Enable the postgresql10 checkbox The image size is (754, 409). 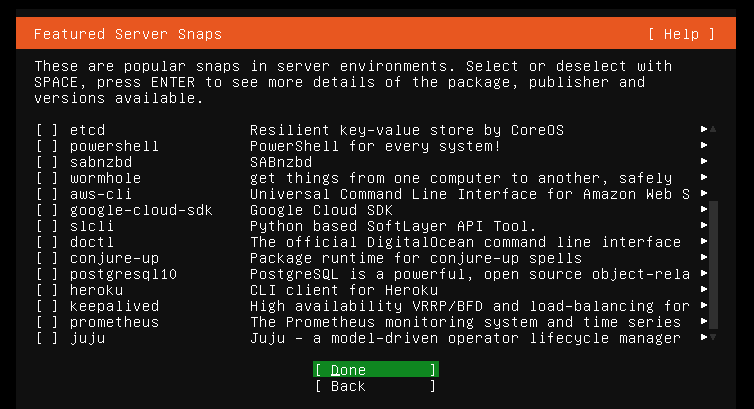47,274
